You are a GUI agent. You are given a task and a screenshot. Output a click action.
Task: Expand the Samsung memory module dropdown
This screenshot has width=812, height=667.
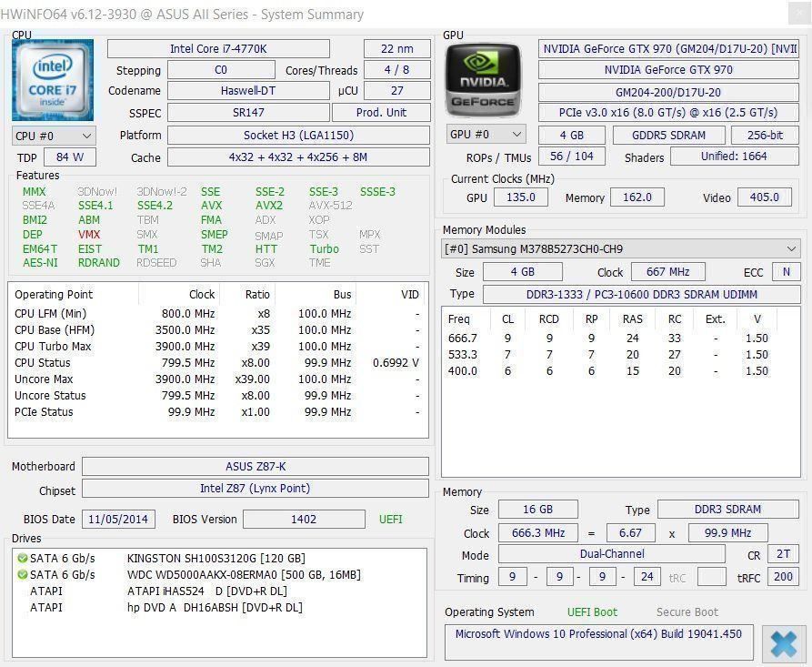621,248
